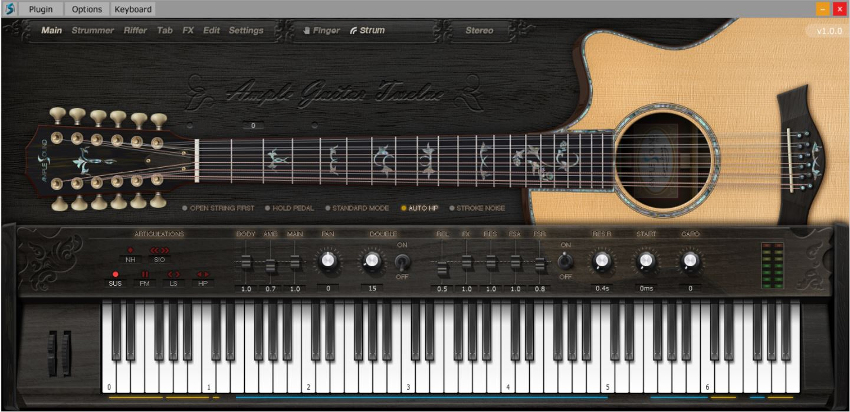
Task: Switch to Finger play mode
Action: pyautogui.click(x=321, y=30)
